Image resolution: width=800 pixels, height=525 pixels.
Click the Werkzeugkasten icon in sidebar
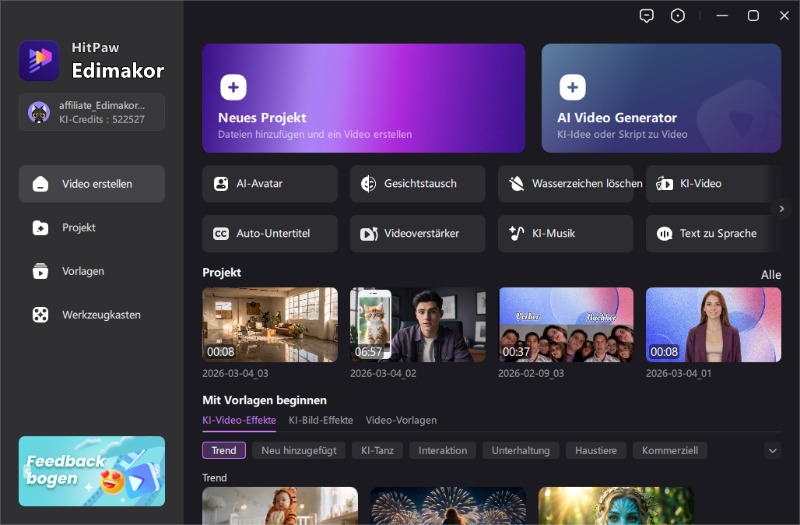(40, 315)
